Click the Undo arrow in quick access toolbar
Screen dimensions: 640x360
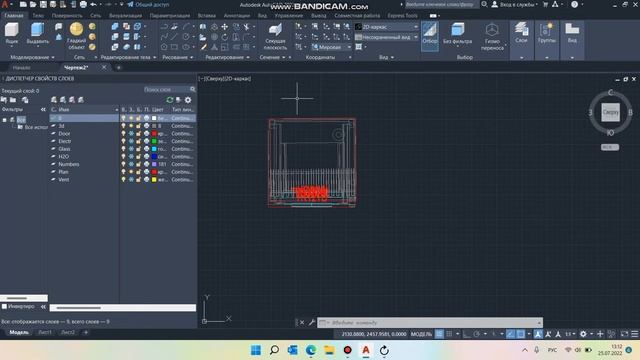[93, 4]
